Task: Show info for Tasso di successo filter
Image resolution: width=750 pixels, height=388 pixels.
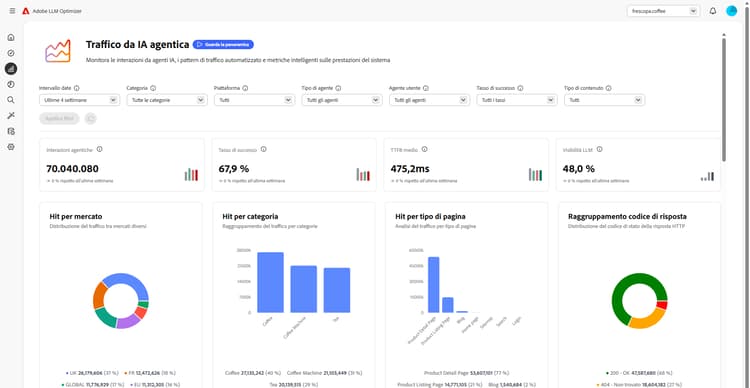Action: click(x=520, y=88)
